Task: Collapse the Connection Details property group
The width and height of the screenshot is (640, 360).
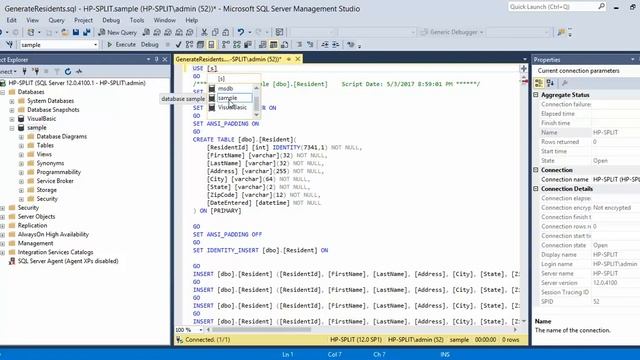Action: point(536,189)
